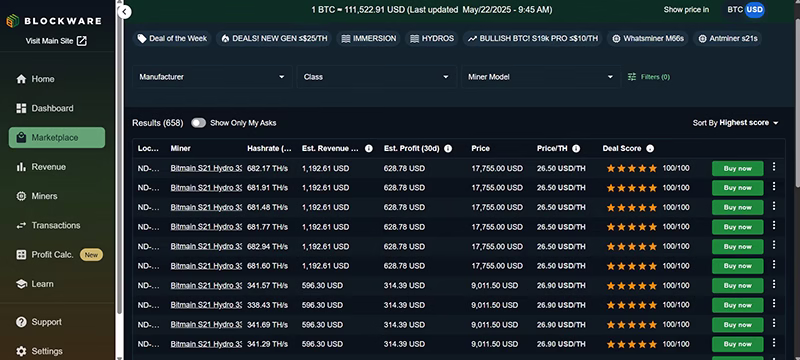The height and width of the screenshot is (360, 800).
Task: Open the miner link in the 682.17 TH/s row
Action: coord(206,168)
